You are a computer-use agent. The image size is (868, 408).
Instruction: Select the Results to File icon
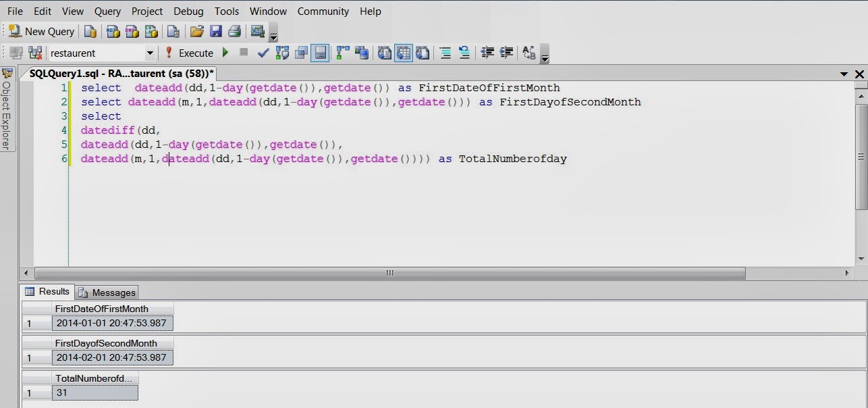point(422,53)
